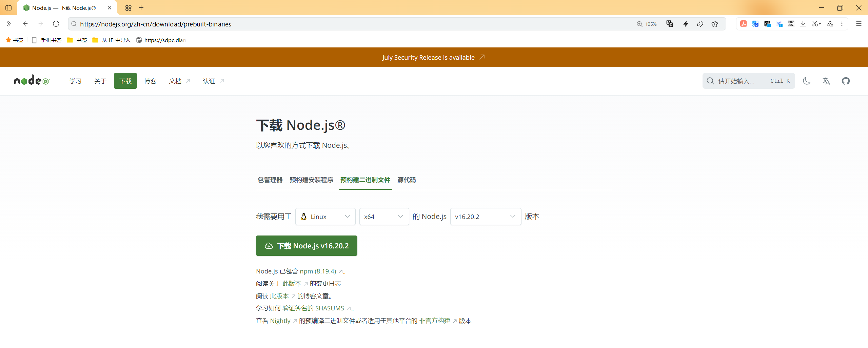Expand the v16.20.2 version dropdown

click(x=486, y=217)
